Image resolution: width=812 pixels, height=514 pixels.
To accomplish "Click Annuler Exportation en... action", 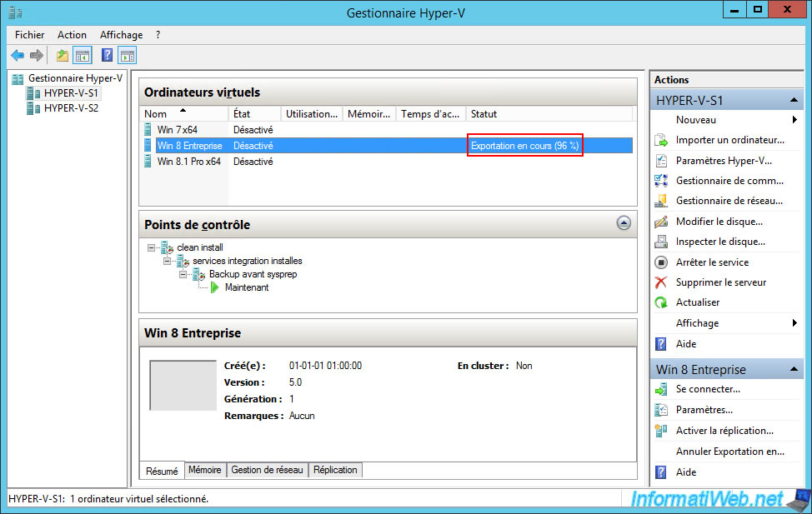I will click(730, 452).
